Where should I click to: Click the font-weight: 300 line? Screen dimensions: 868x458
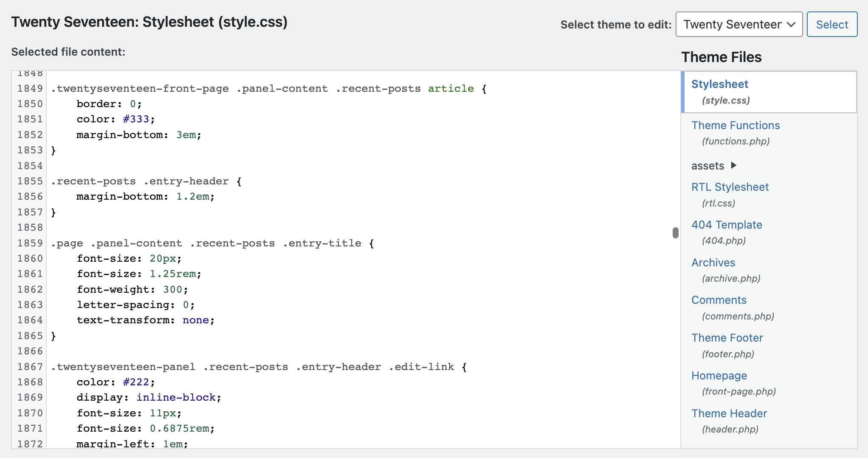132,290
